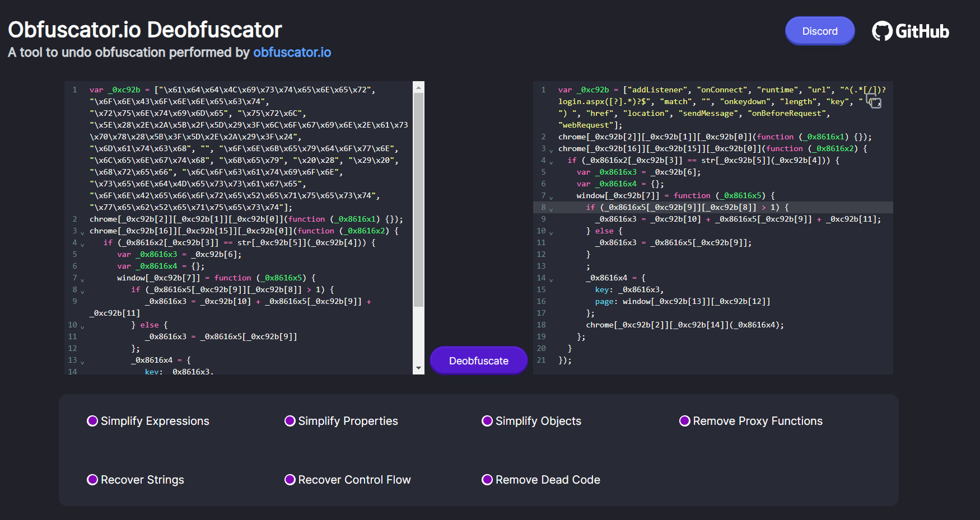The height and width of the screenshot is (520, 980).
Task: Collapse line 7 fold arrow in output editor
Action: [551, 197]
